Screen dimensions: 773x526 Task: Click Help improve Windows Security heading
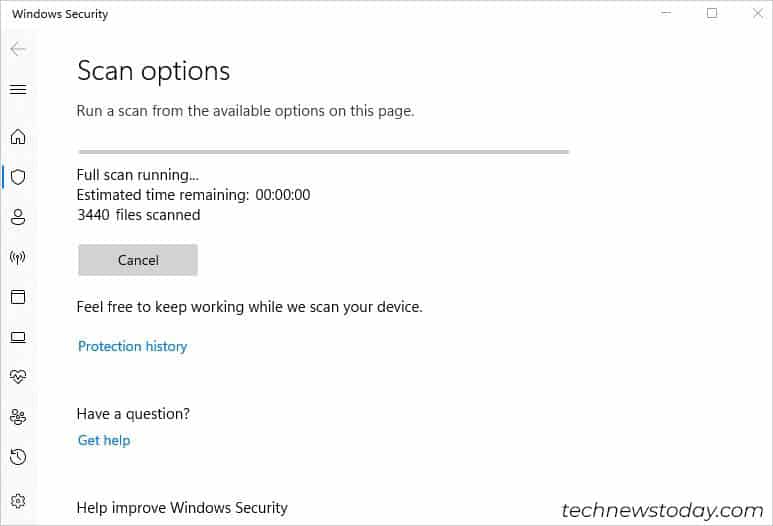tap(182, 508)
